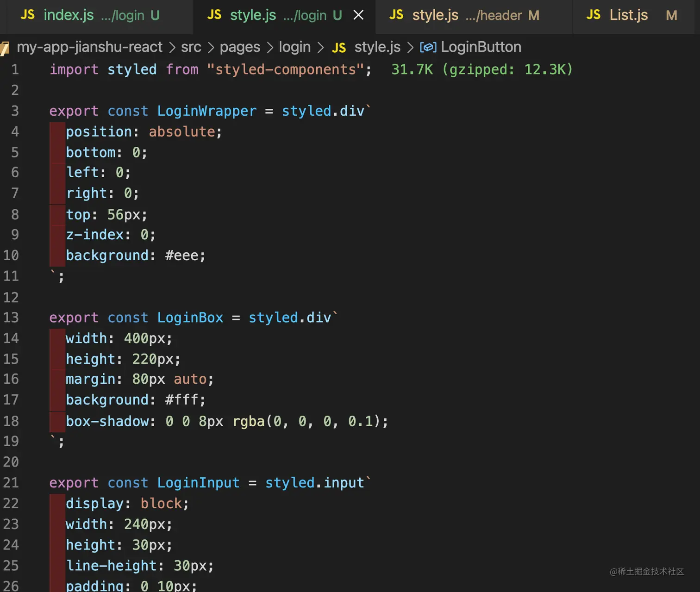The image size is (700, 592).
Task: Click the LoginButton symbol icon in the breadcrumb
Action: [428, 47]
